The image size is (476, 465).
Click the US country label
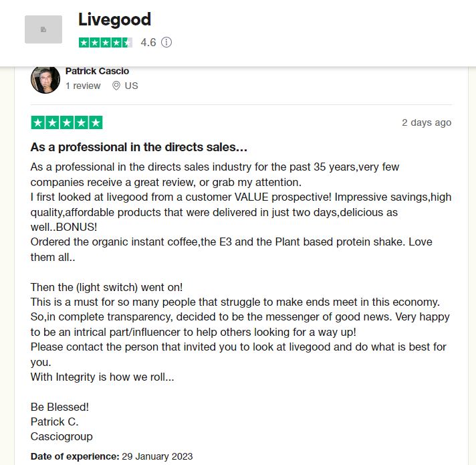pos(131,86)
